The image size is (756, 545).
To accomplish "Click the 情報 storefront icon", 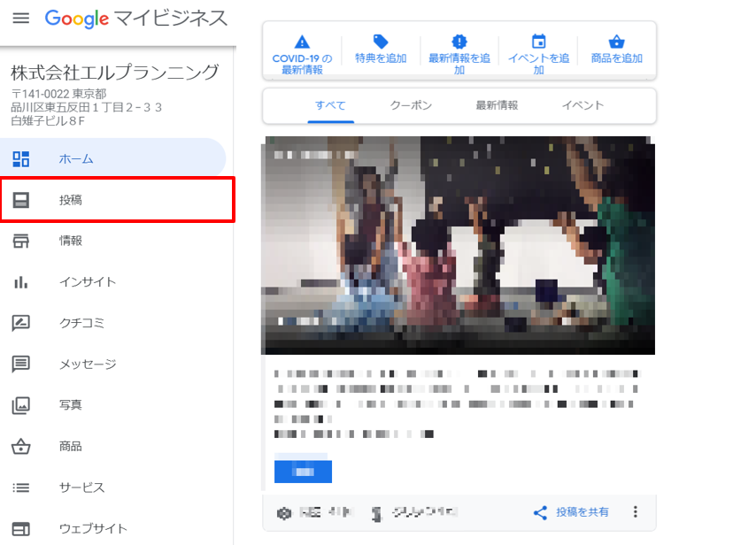I will [20, 241].
